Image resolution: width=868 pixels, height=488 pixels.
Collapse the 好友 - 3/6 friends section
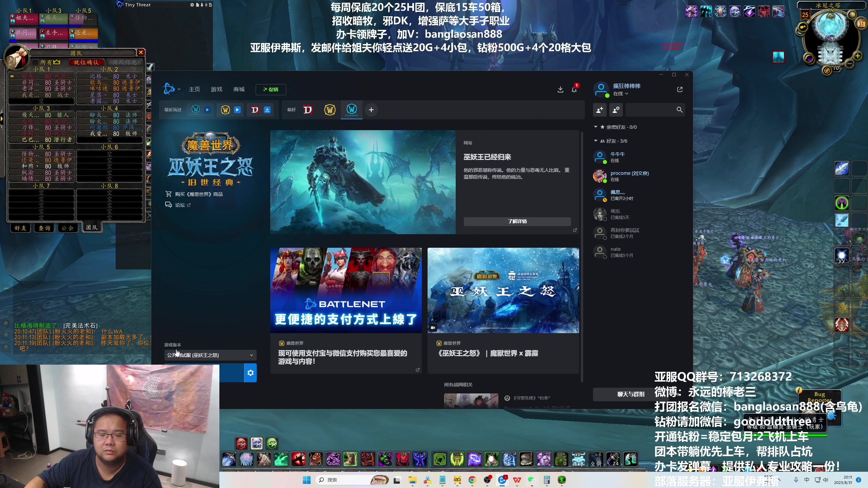[x=596, y=141]
